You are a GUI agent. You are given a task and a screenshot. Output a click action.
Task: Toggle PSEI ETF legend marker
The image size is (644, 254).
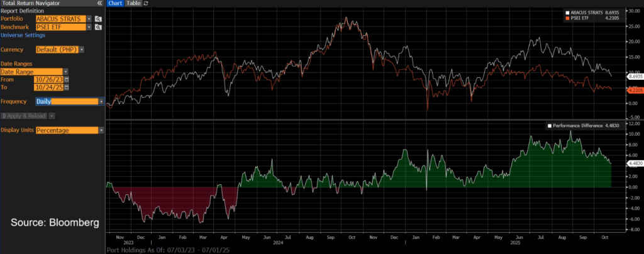point(567,19)
